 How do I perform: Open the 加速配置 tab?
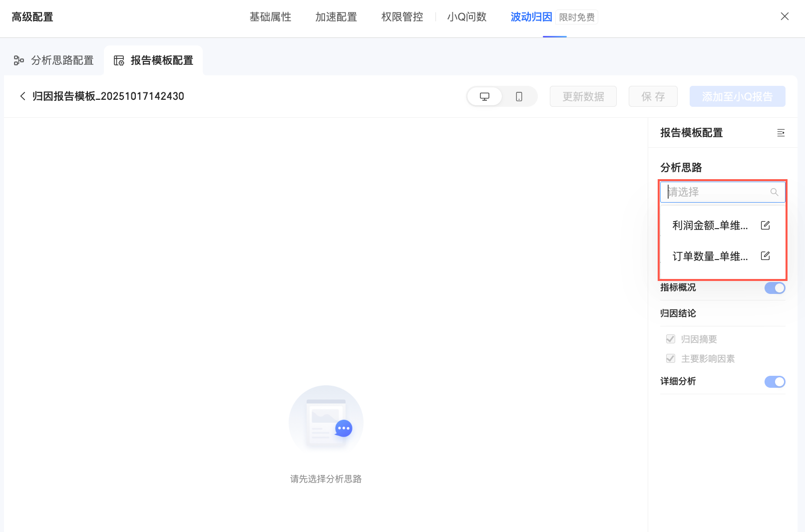pos(336,17)
